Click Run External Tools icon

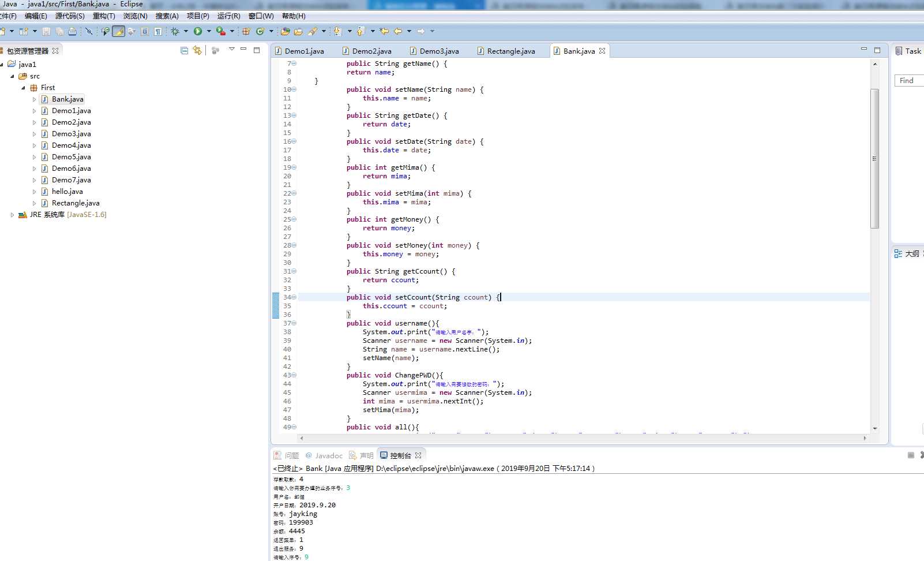[220, 31]
